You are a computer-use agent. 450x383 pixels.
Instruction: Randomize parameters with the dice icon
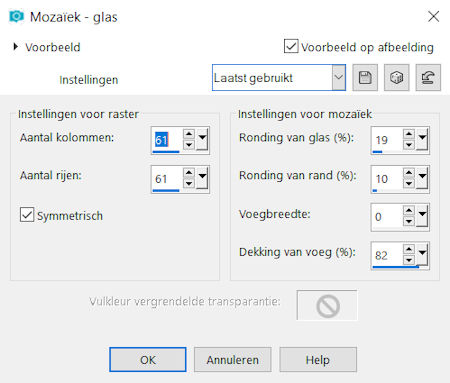(396, 78)
